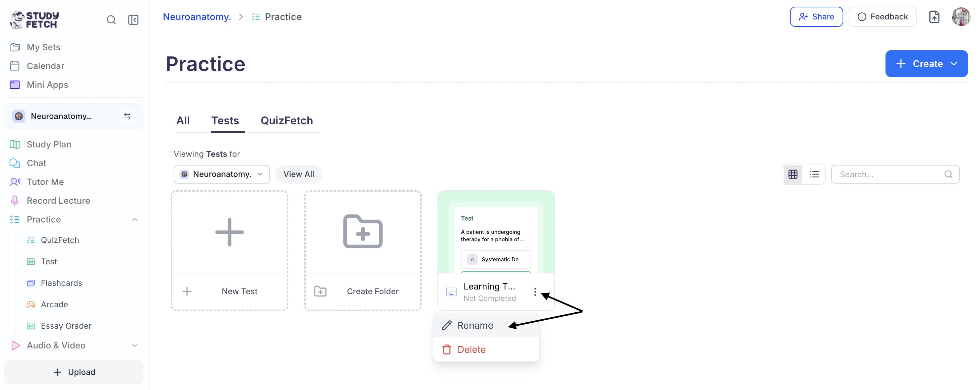
Task: Open the Create dropdown button
Action: tap(926, 64)
